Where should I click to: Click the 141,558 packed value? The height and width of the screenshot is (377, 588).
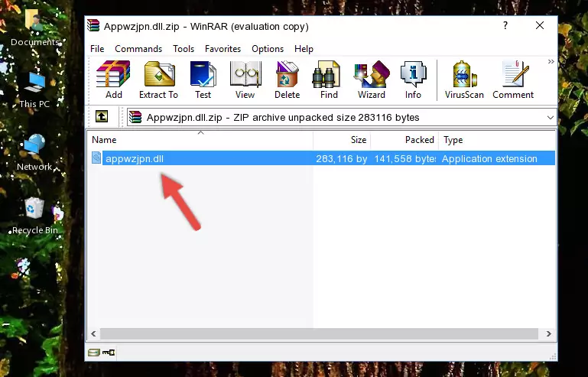pos(405,159)
